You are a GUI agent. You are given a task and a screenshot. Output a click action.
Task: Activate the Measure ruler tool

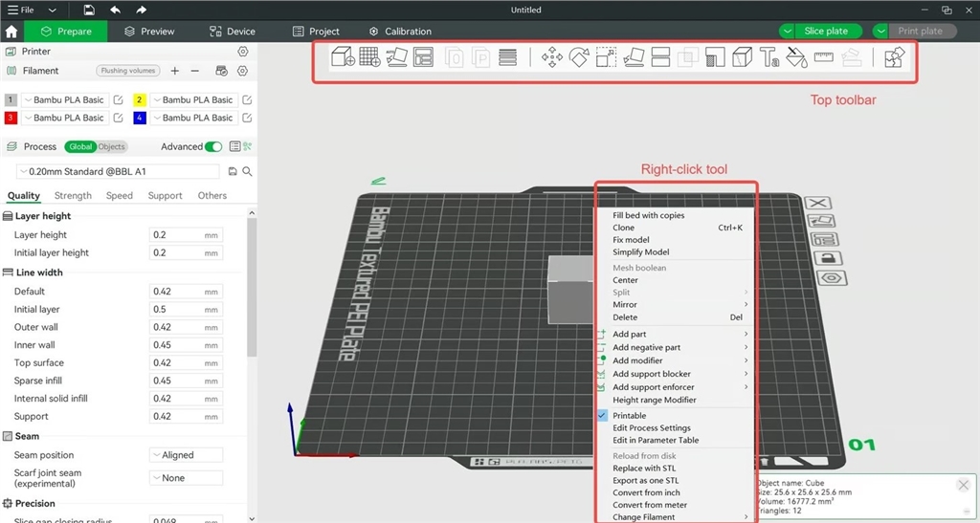[x=824, y=58]
